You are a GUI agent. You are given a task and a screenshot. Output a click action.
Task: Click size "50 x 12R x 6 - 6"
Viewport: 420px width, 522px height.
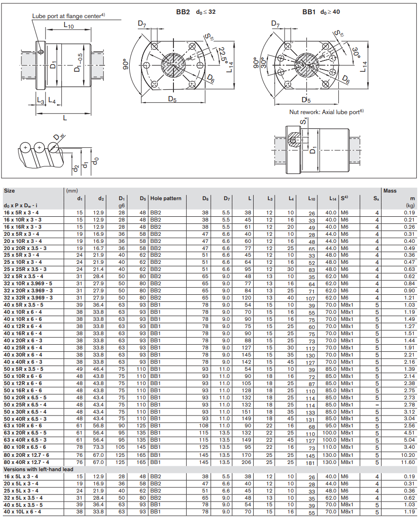pos(23,383)
